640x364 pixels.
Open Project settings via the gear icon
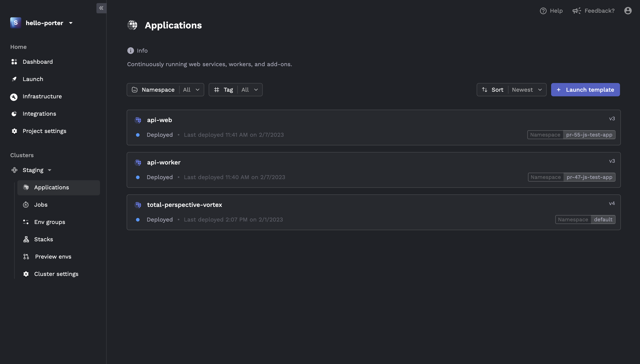14,131
